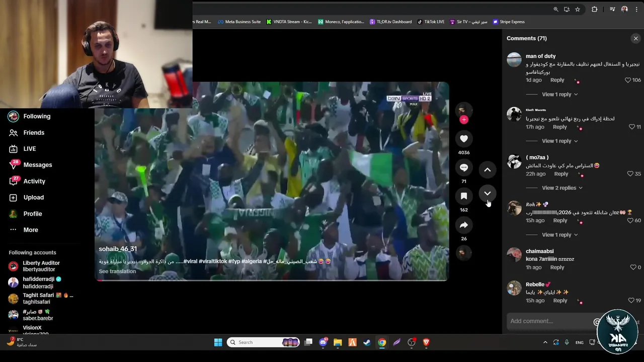Open Discord from taskbar
This screenshot has height=362, width=644.
pos(323,342)
